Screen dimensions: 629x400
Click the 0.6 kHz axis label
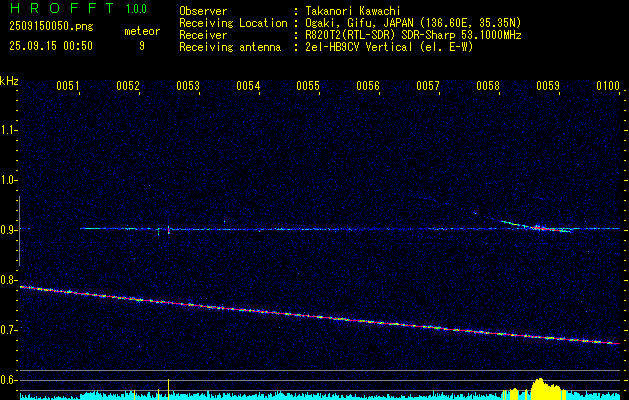pyautogui.click(x=7, y=380)
